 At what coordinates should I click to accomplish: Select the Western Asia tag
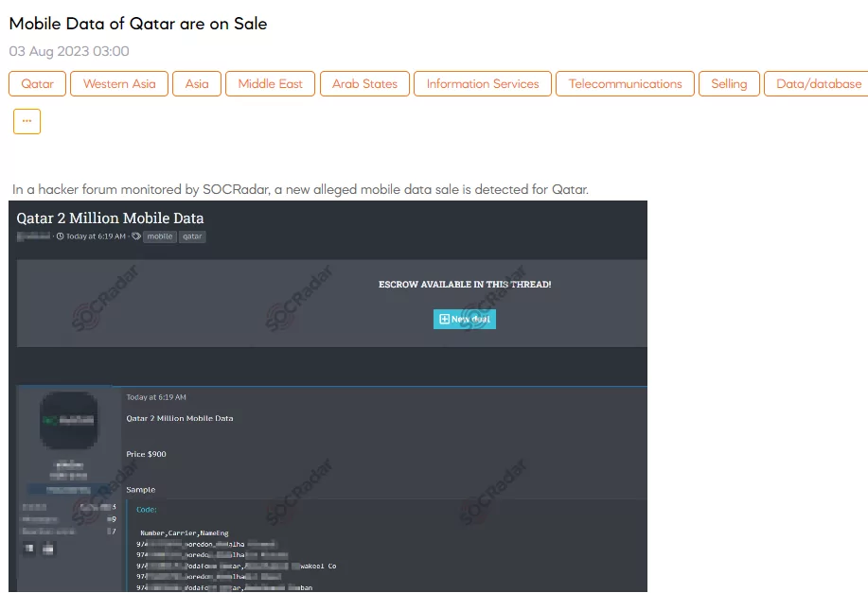[119, 83]
